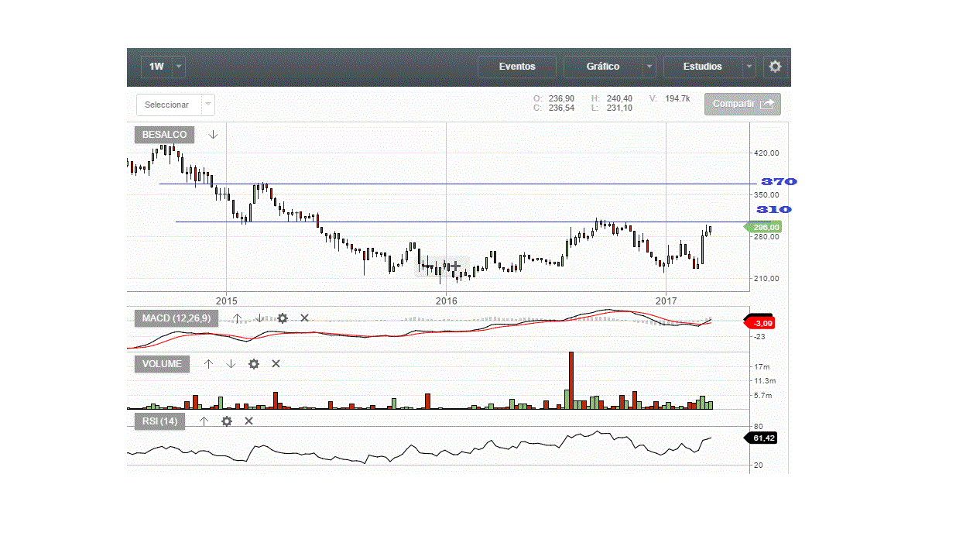Open the Seleccionar combo box
The image size is (980, 560).
click(176, 105)
